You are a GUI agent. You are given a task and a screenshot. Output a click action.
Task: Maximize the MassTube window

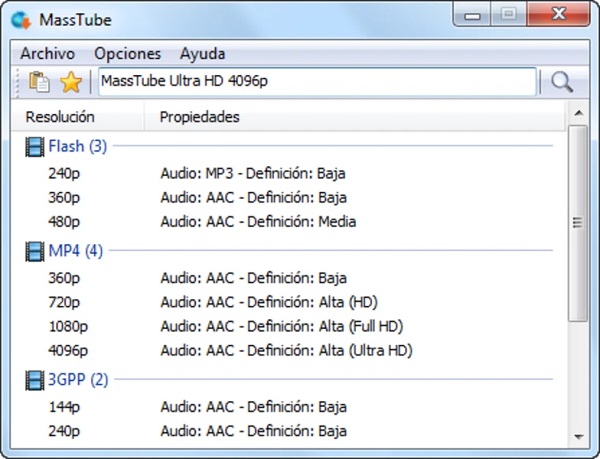(x=509, y=15)
